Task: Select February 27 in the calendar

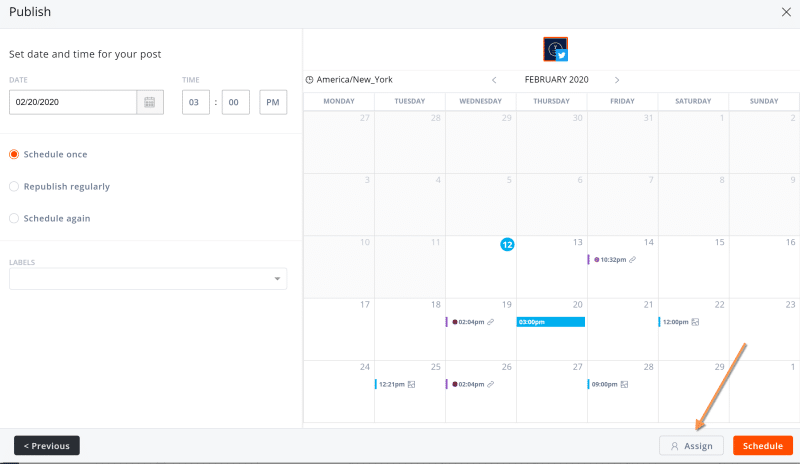Action: 577,367
